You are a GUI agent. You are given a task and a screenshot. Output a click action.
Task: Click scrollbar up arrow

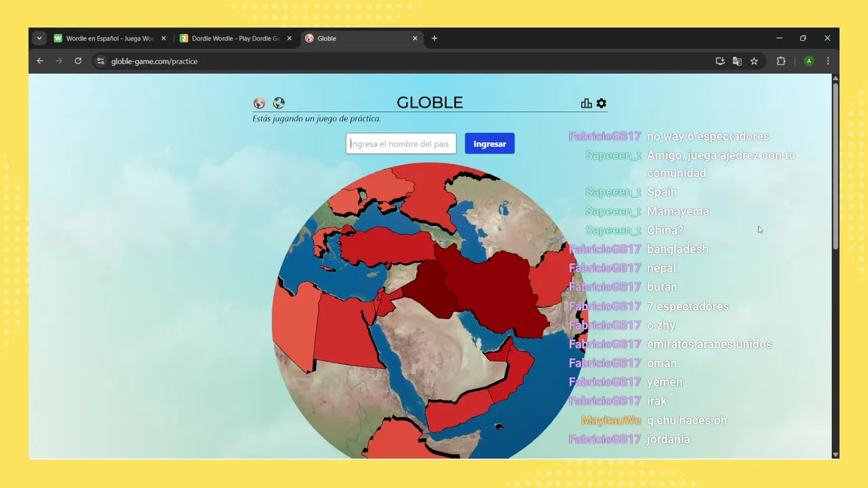[x=835, y=78]
